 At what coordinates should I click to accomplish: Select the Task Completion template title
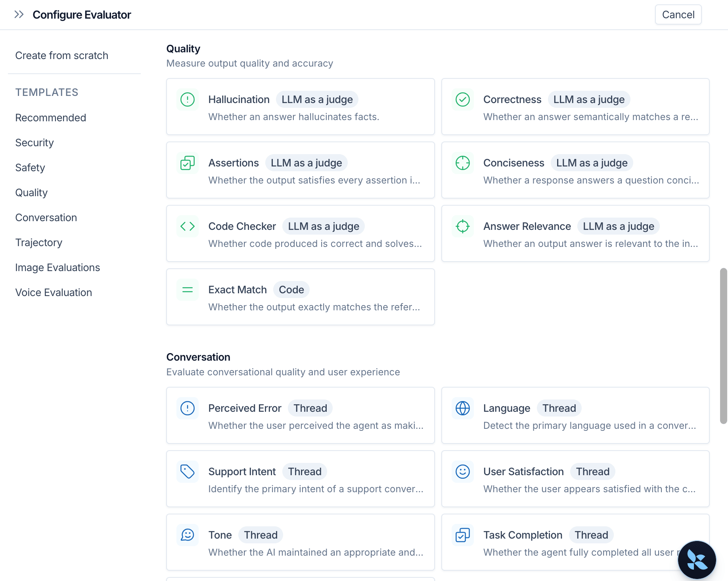(x=523, y=535)
